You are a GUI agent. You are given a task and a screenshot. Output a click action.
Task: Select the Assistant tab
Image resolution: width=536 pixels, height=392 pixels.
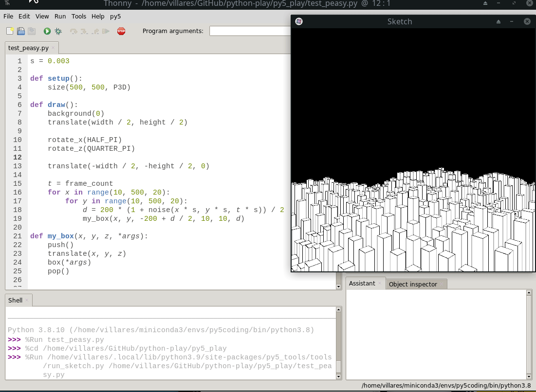[x=361, y=283]
